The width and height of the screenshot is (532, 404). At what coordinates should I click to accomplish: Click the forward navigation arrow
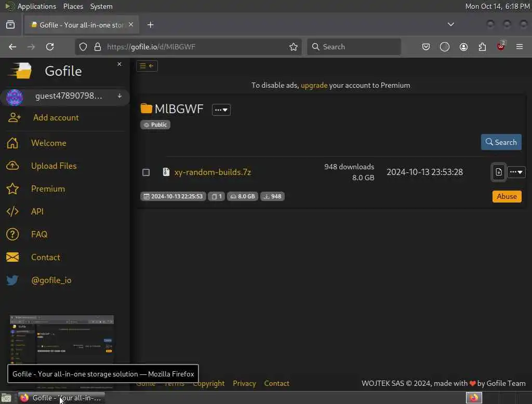[x=31, y=47]
